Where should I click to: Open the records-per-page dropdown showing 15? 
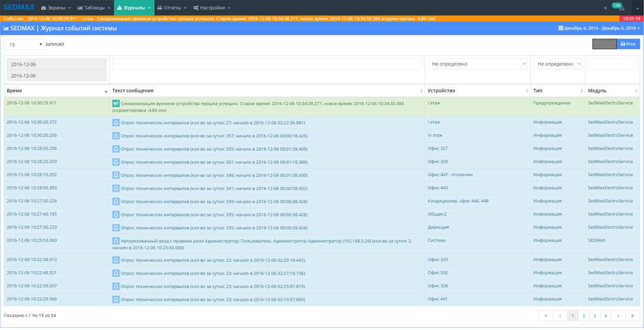tap(24, 45)
